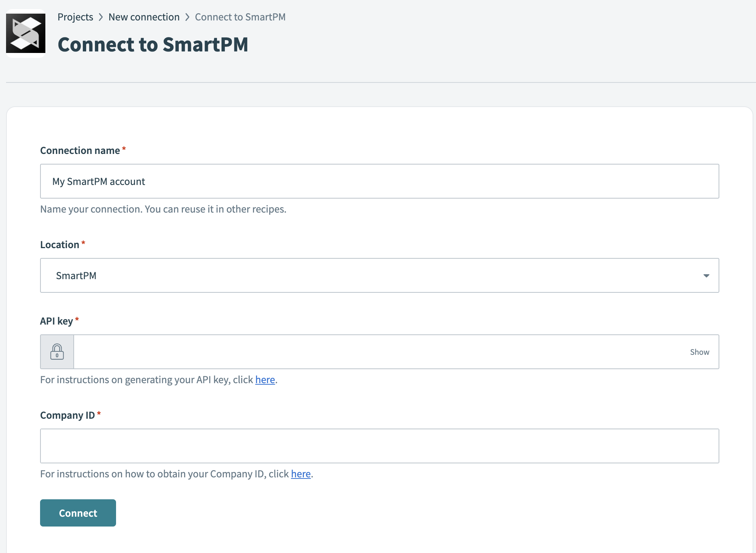756x553 pixels.
Task: Select New connection in breadcrumb
Action: [x=144, y=17]
